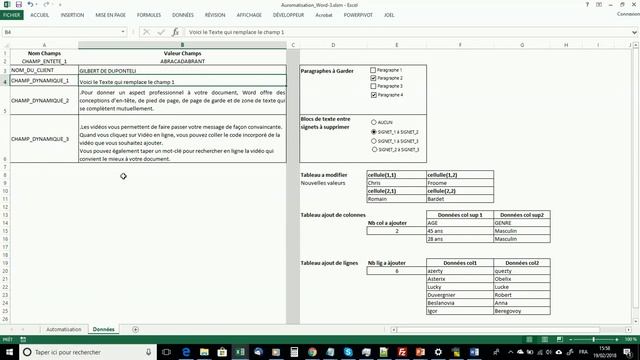The width and height of the screenshot is (640, 360).
Task: Click in the Windows search box
Action: pos(88,352)
